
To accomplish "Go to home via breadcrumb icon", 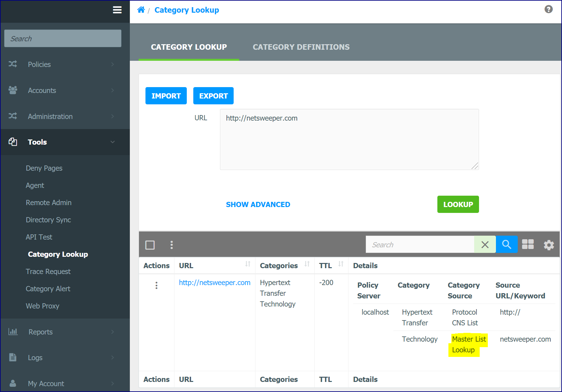I will pos(141,10).
